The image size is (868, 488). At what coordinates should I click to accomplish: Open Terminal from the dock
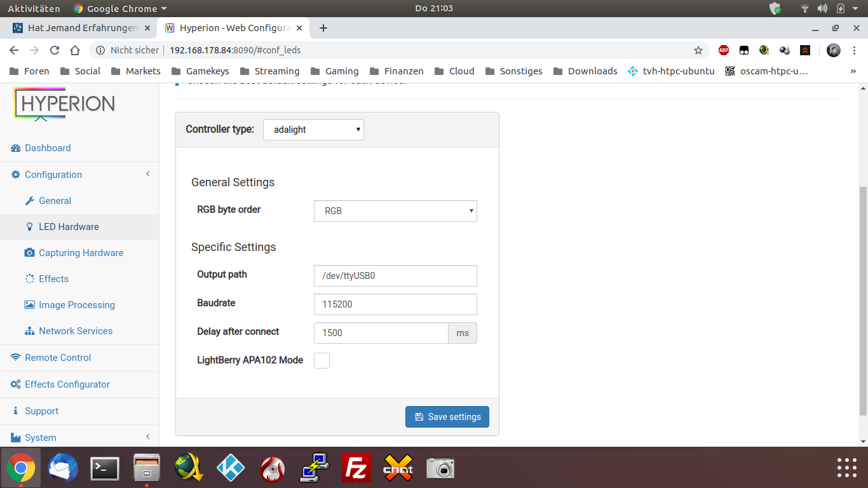point(105,469)
